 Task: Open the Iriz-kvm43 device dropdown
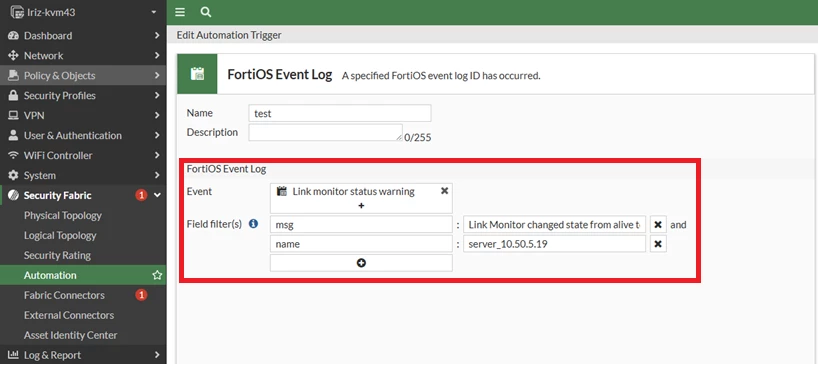pyautogui.click(x=153, y=12)
